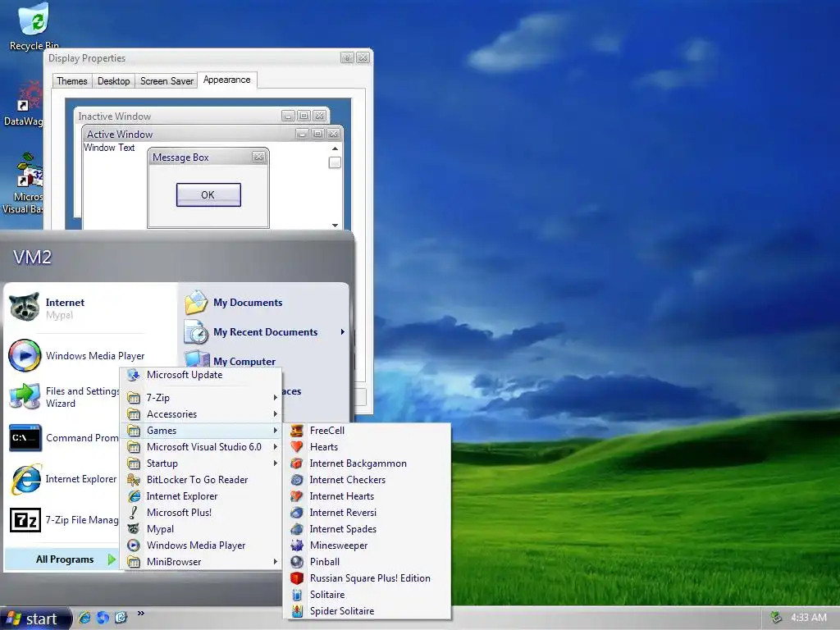Switch to Screen Saver tab
The image size is (840, 630).
[167, 81]
